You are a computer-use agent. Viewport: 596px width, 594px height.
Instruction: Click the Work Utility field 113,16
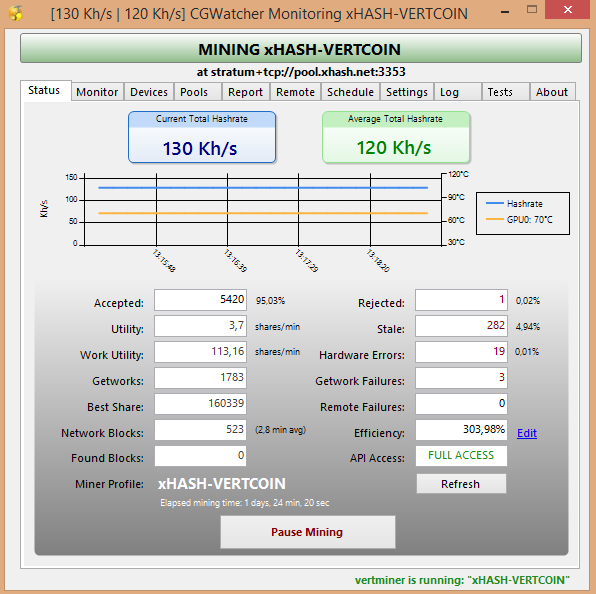200,352
